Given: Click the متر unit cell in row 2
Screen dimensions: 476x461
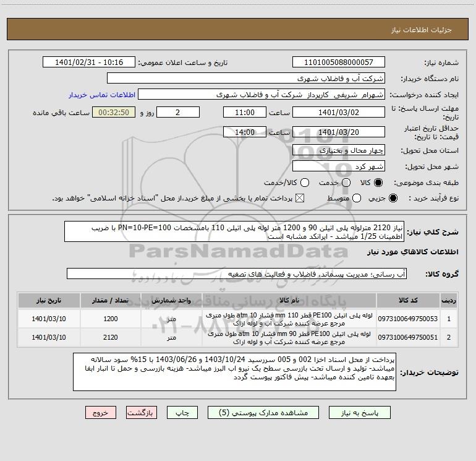Looking at the screenshot, I should 171,337.
